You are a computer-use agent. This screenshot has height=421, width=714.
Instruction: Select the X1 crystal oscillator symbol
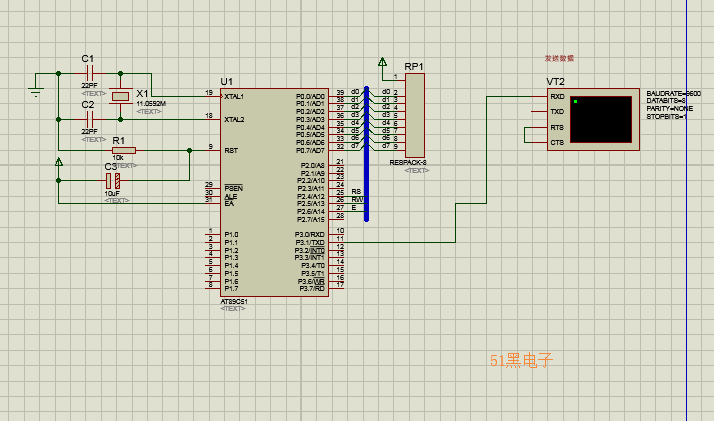(x=120, y=96)
